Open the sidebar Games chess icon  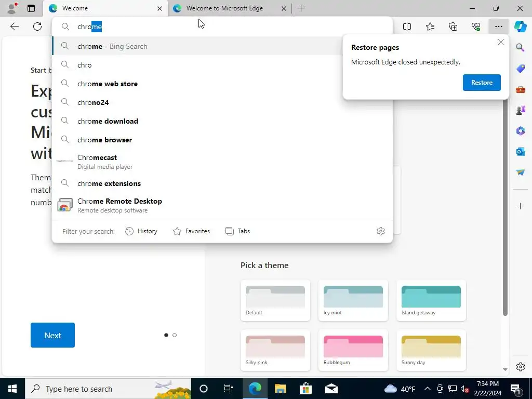click(x=520, y=110)
